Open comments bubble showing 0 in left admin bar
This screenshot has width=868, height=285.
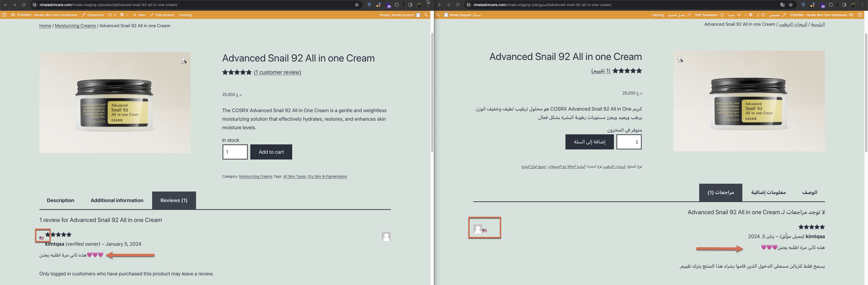(124, 15)
